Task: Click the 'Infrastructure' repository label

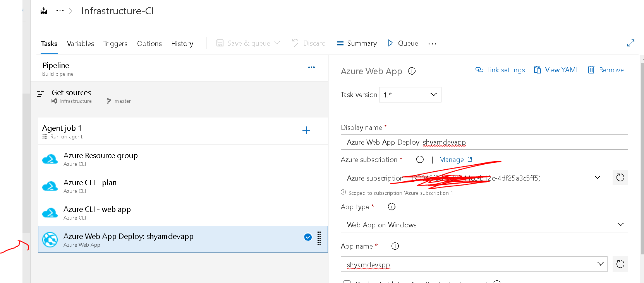Action: 76,101
